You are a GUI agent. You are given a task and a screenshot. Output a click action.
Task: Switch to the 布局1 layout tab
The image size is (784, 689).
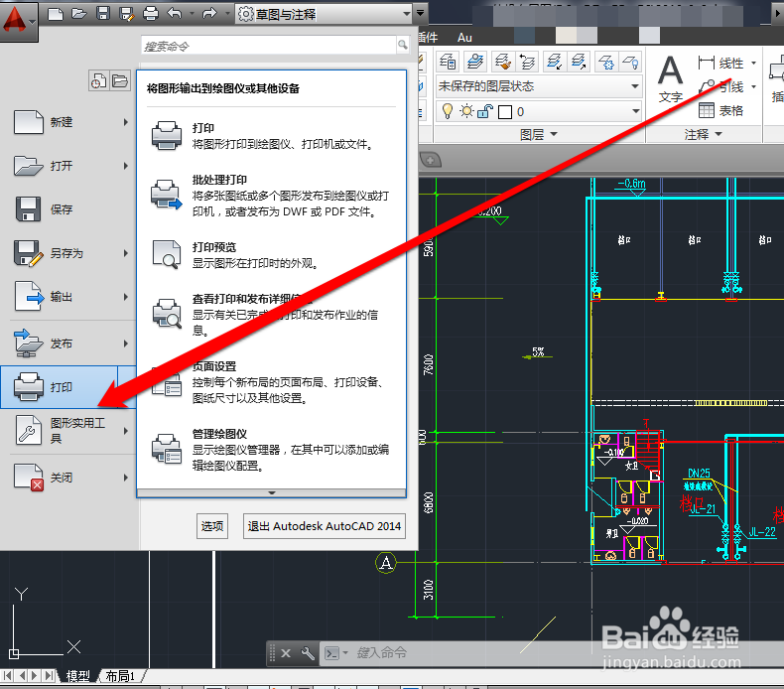(120, 676)
